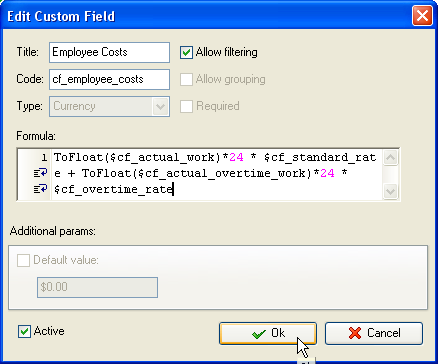Toggle the Allow filtering checkbox
This screenshot has height=364, width=438.
(186, 52)
